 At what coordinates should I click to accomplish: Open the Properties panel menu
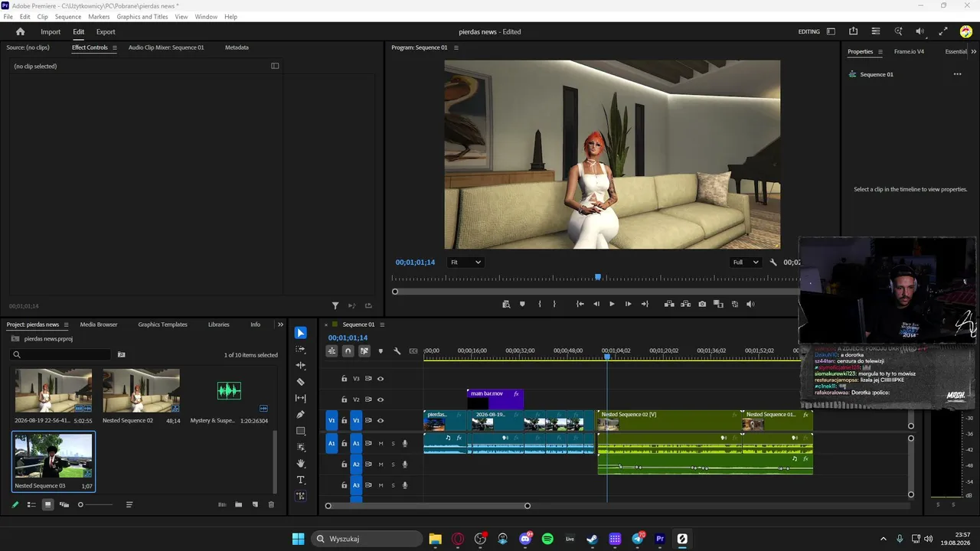click(x=880, y=52)
